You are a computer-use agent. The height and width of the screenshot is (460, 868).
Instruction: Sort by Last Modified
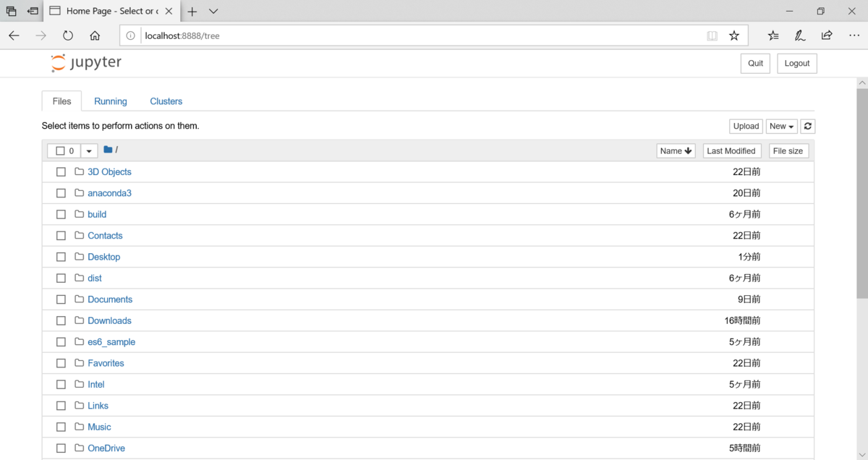click(x=731, y=150)
